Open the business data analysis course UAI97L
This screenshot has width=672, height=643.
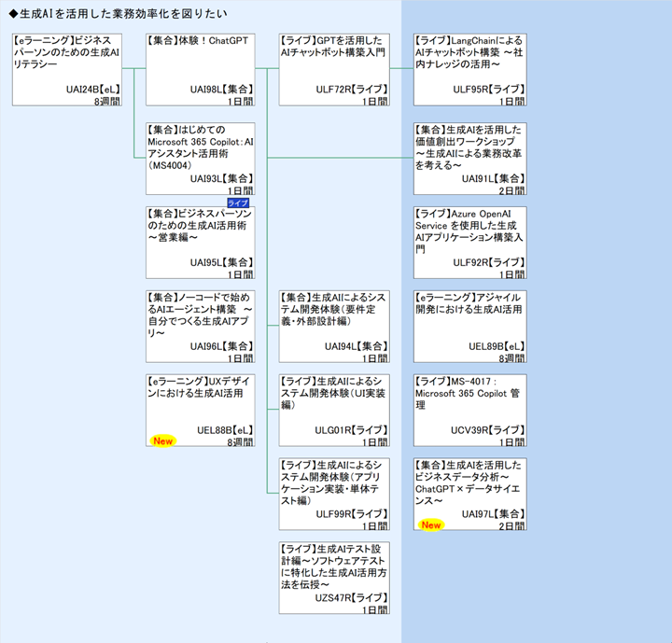coord(470,495)
